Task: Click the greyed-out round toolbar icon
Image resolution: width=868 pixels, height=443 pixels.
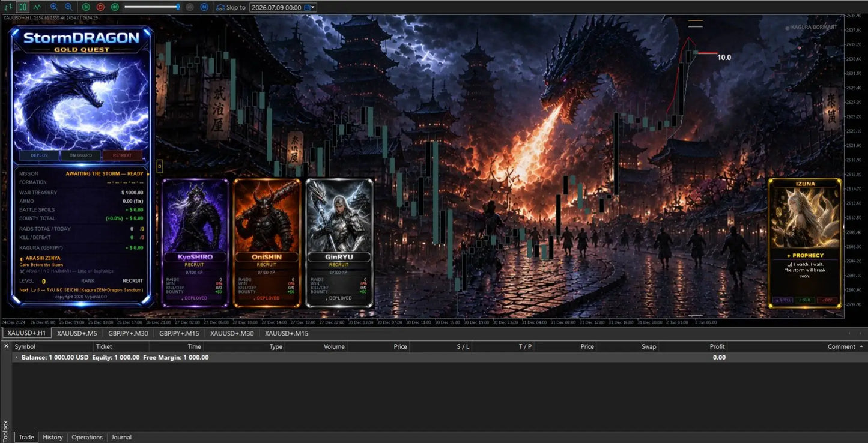Action: [190, 7]
